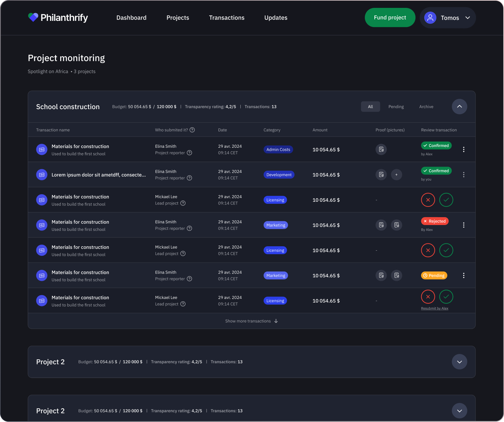Go to Transactions in the top navigation

(227, 18)
